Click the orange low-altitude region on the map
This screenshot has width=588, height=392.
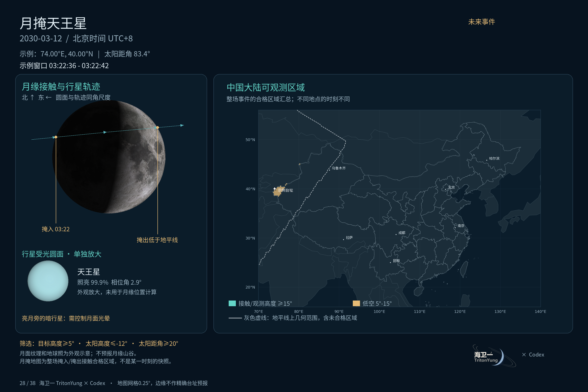(278, 191)
